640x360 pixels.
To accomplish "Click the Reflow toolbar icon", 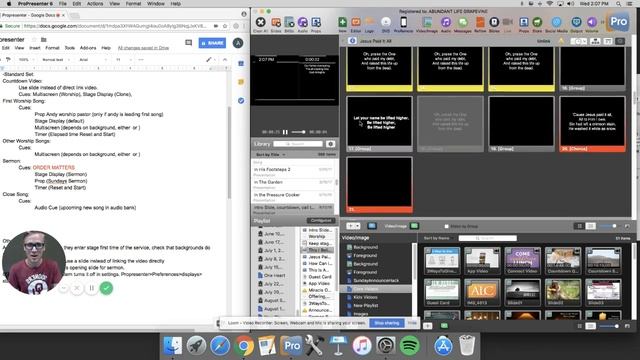I will pyautogui.click(x=480, y=22).
